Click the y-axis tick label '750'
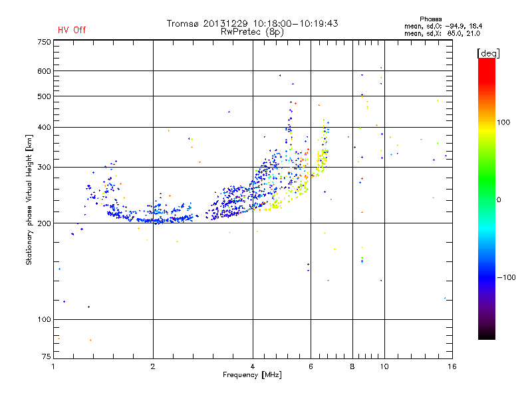 pyautogui.click(x=44, y=42)
